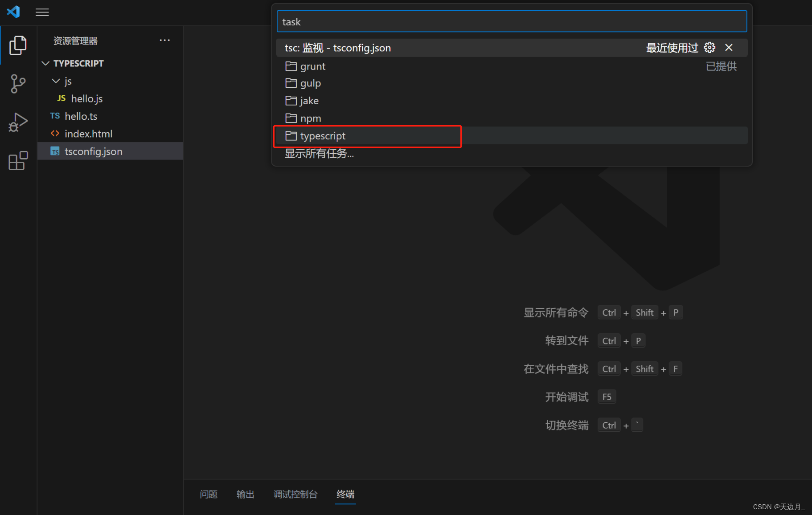Click the VS Code logo icon
Screen dimensions: 812x515
[x=13, y=12]
